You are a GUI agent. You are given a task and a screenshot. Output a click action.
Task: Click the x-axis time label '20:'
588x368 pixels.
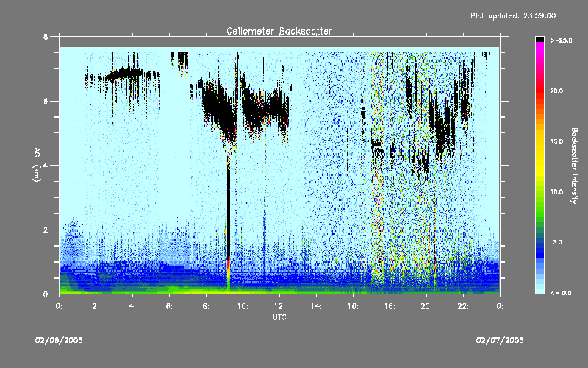click(x=426, y=306)
